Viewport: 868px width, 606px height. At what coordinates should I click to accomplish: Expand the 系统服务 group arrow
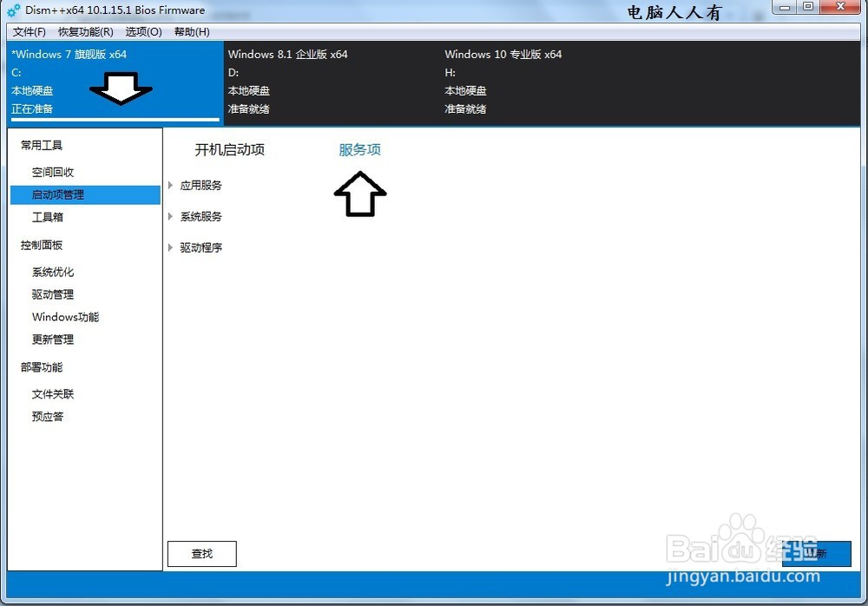(170, 216)
